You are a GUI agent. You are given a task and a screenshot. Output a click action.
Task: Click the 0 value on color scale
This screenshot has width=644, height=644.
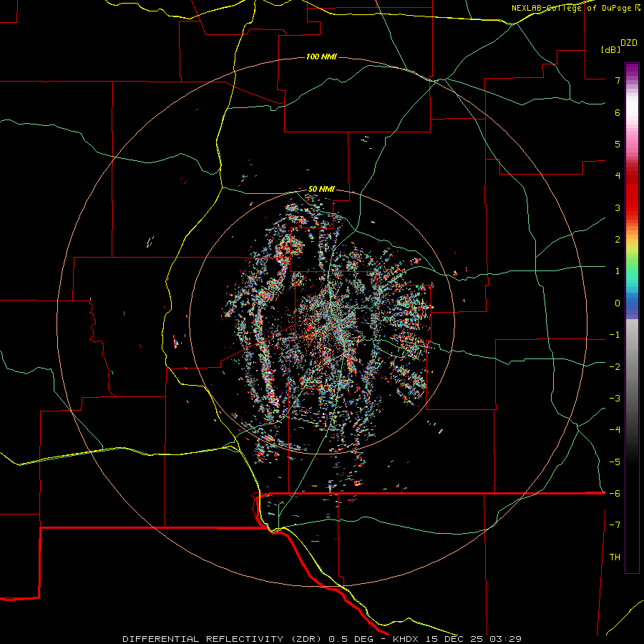[x=618, y=303]
